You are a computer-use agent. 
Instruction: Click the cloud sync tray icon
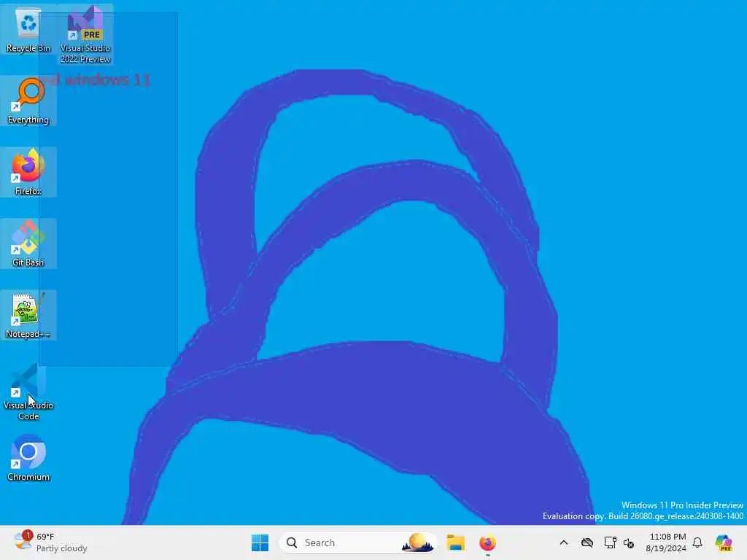pyautogui.click(x=587, y=542)
